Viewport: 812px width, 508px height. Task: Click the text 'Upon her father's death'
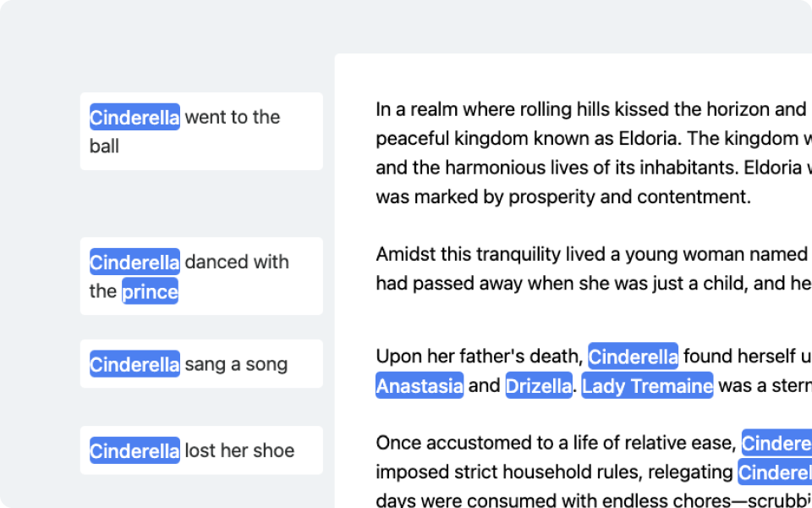coord(479,356)
